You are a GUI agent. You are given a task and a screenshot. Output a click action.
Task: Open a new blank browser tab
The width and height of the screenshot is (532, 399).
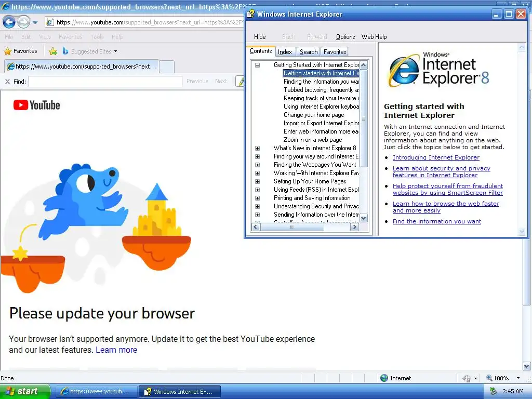[167, 66]
